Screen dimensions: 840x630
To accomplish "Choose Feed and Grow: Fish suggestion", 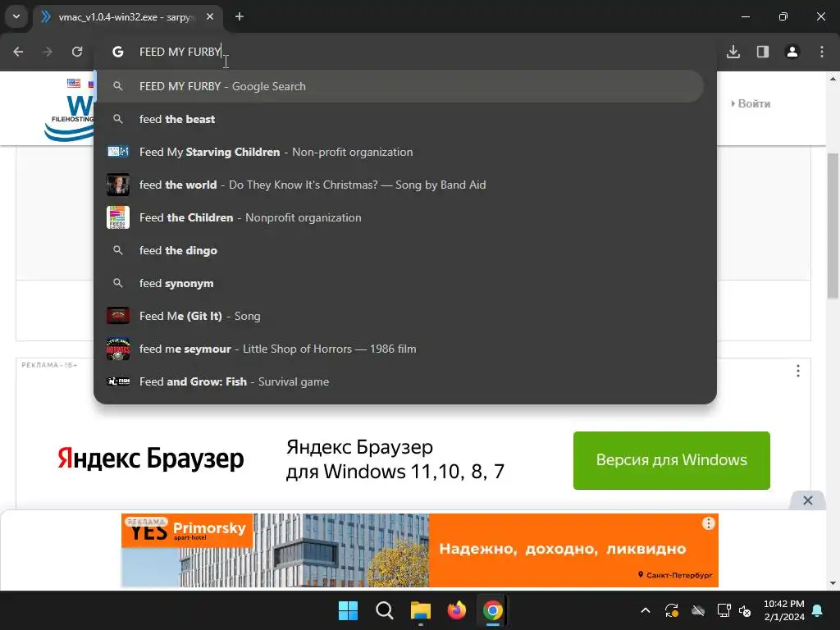I will click(399, 381).
